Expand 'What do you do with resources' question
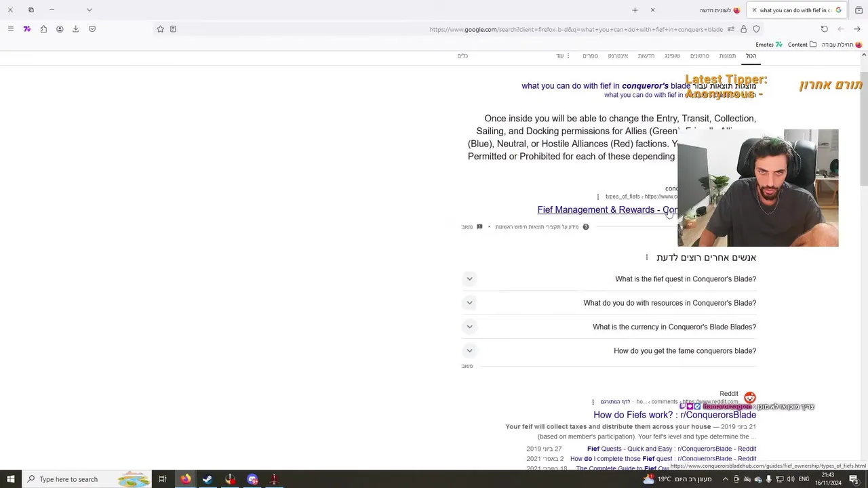The height and width of the screenshot is (488, 868). [609, 303]
